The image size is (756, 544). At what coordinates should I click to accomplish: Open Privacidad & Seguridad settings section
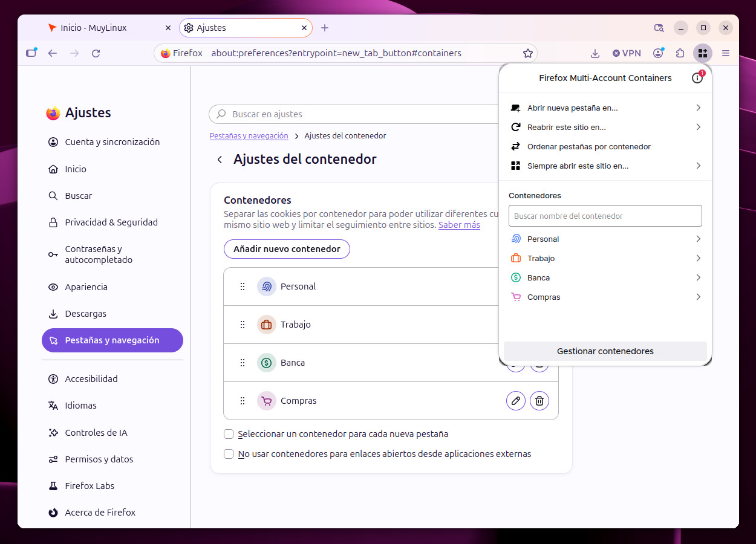pyautogui.click(x=111, y=222)
